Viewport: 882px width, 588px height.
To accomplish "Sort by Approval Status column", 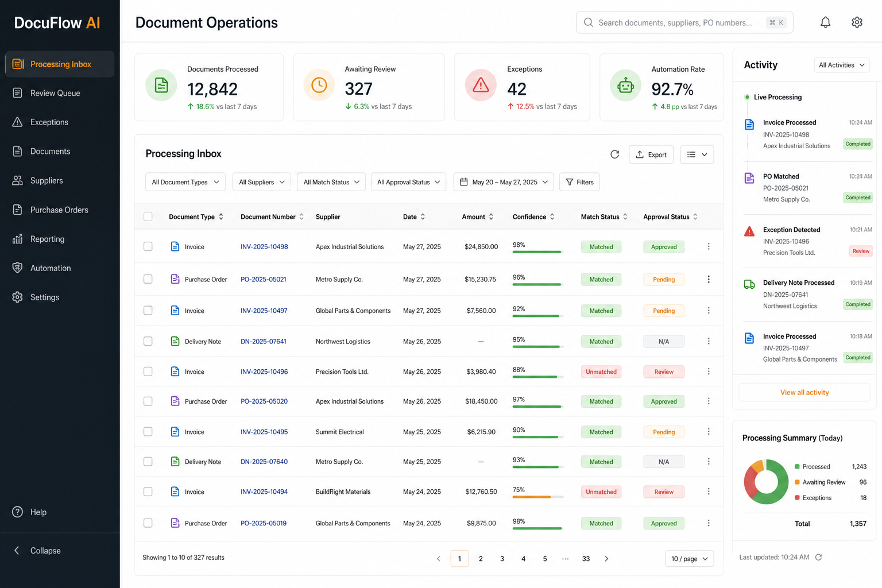I will tap(695, 216).
